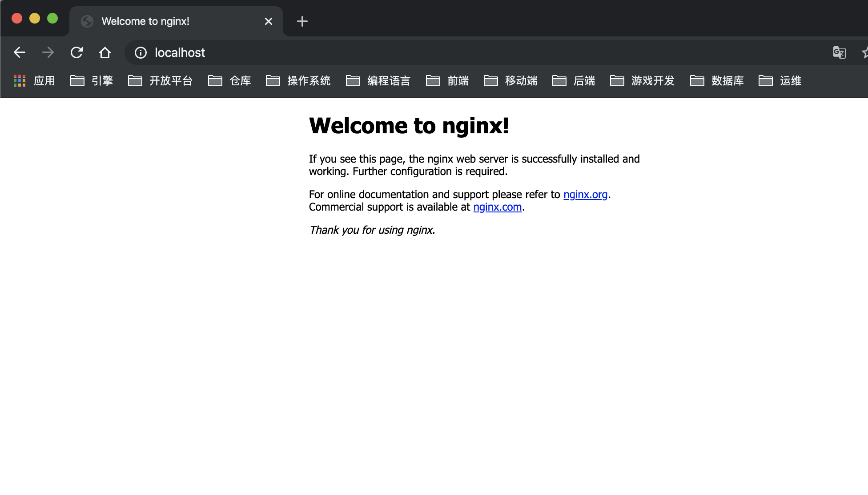The height and width of the screenshot is (495, 868).
Task: Click the Welcome to nginx! heading
Action: [x=409, y=125]
